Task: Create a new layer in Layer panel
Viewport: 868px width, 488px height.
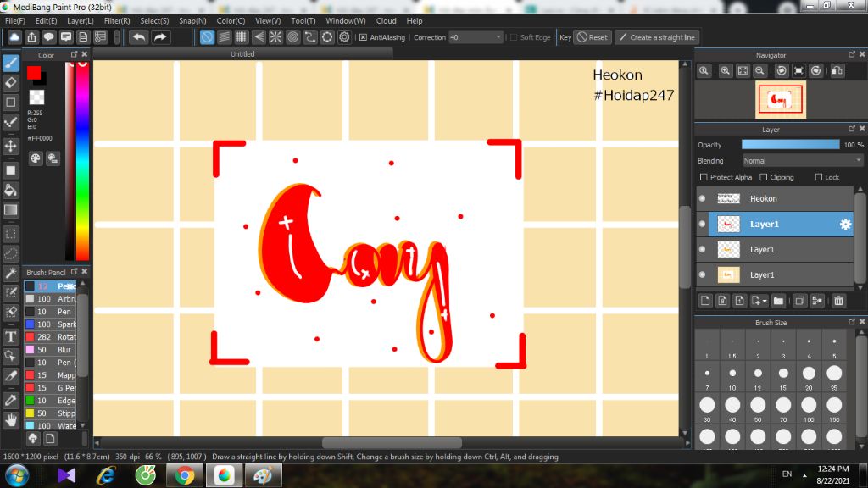Action: (x=705, y=301)
